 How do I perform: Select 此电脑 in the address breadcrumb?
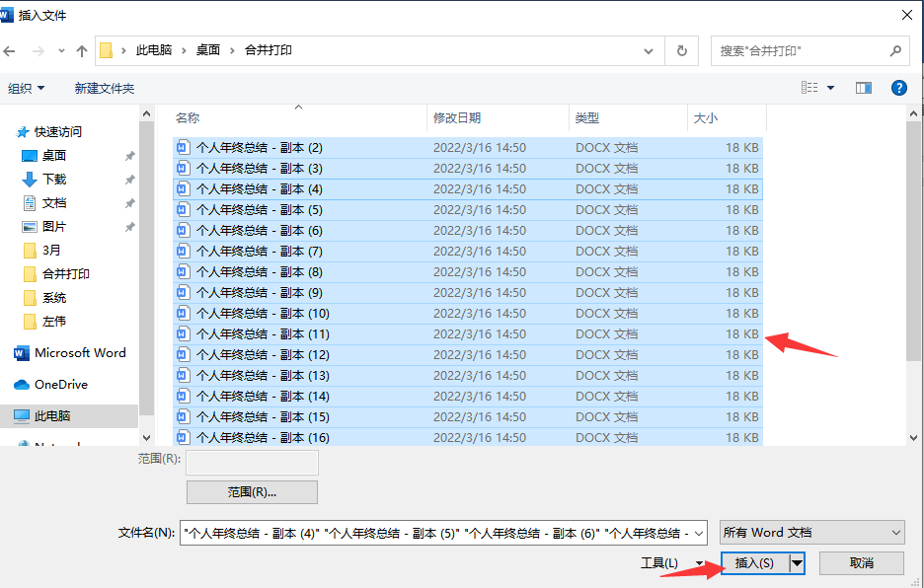click(154, 50)
